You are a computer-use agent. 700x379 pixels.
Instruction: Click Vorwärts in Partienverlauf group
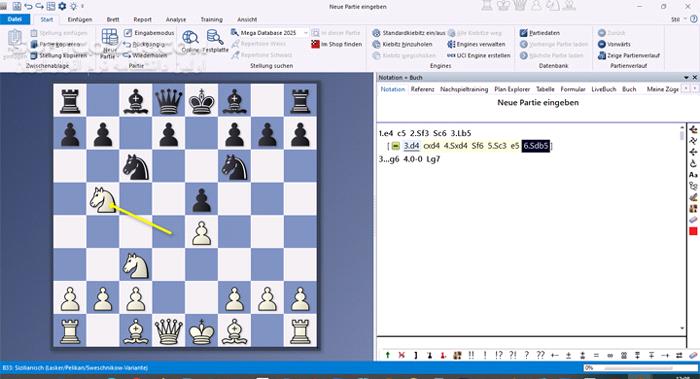(614, 44)
